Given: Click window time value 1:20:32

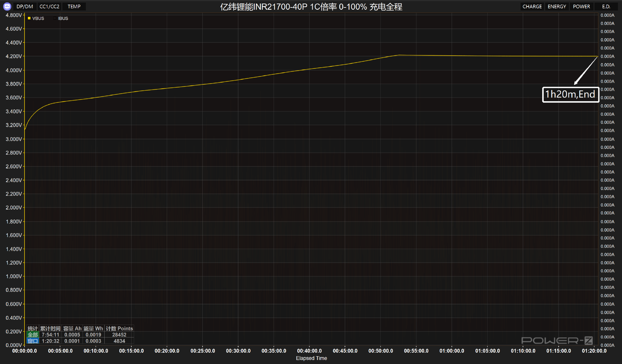Looking at the screenshot, I should pyautogui.click(x=51, y=341).
